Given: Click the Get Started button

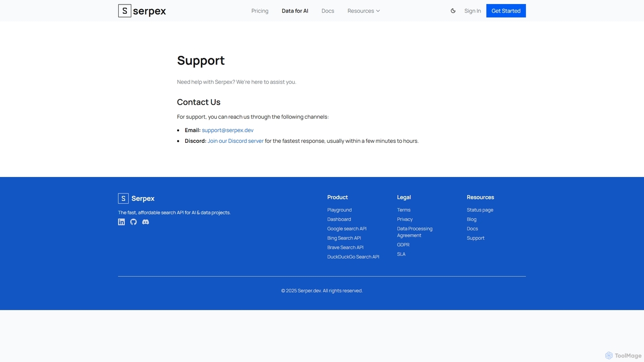Looking at the screenshot, I should 506,11.
